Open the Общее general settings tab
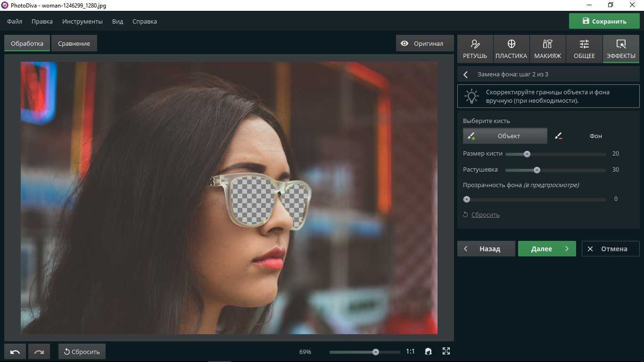The width and height of the screenshot is (644, 362). point(584,49)
